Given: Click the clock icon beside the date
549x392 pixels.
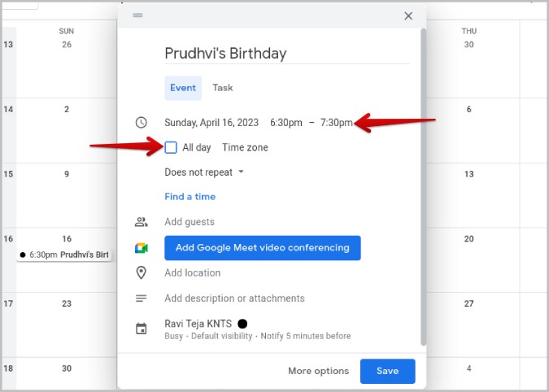Looking at the screenshot, I should (x=141, y=123).
